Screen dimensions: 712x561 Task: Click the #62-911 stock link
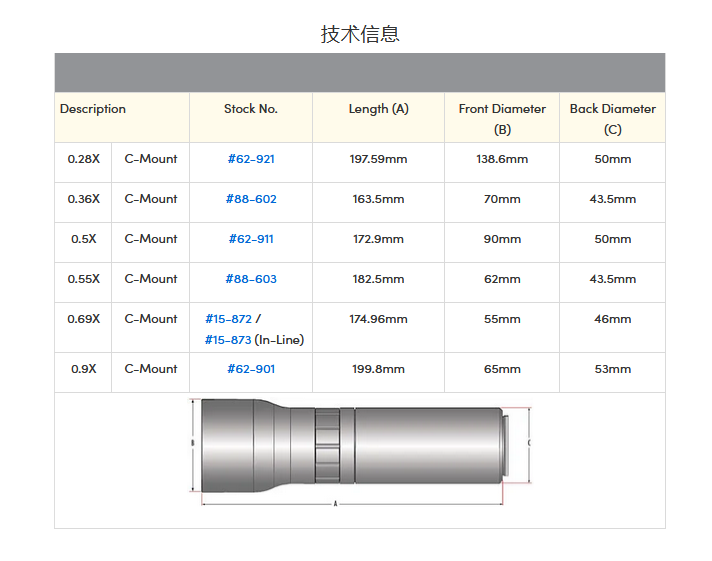[x=251, y=239]
